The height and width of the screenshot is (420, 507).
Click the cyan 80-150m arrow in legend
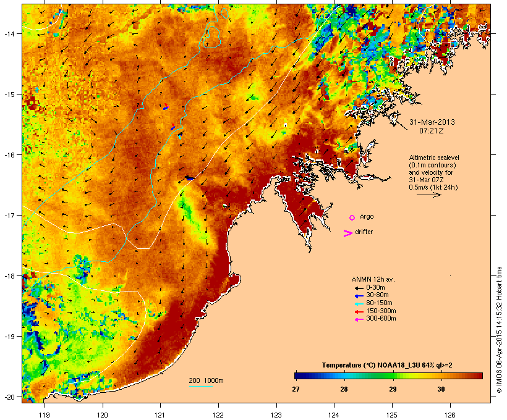(x=359, y=304)
